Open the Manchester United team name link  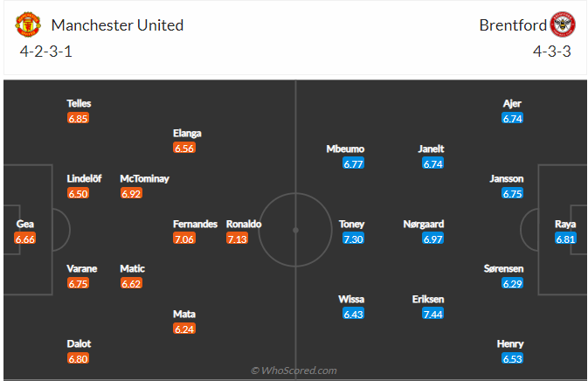[x=118, y=24]
